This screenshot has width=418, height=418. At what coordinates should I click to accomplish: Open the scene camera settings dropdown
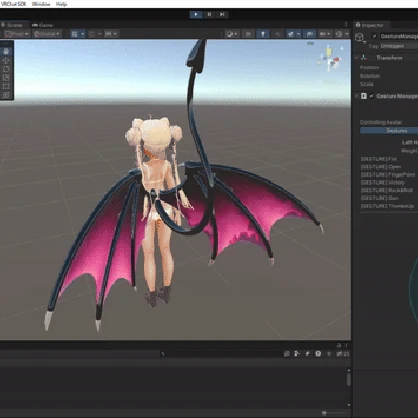[325, 34]
